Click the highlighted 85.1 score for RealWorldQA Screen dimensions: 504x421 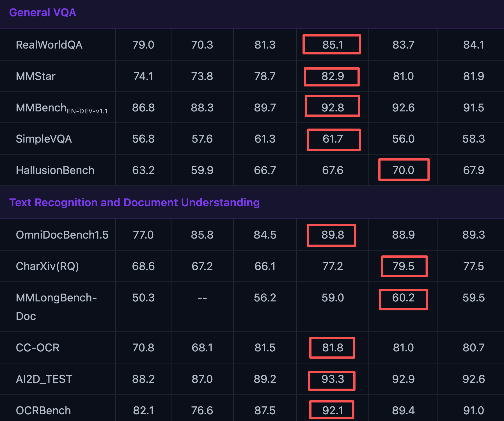coord(332,45)
